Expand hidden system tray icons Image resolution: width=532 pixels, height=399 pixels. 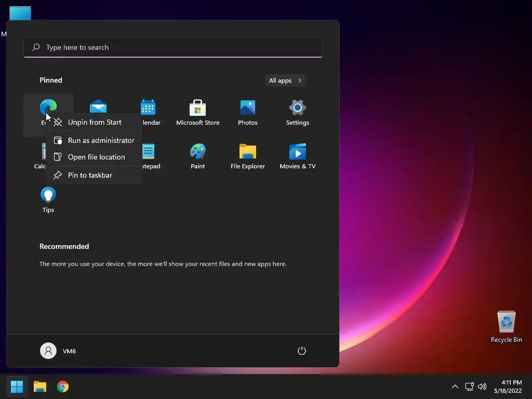pyautogui.click(x=455, y=387)
